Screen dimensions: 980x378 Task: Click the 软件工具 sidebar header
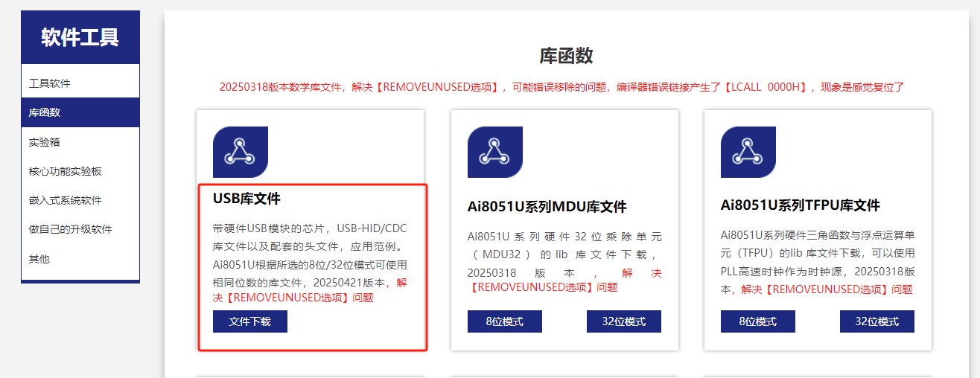pyautogui.click(x=80, y=37)
